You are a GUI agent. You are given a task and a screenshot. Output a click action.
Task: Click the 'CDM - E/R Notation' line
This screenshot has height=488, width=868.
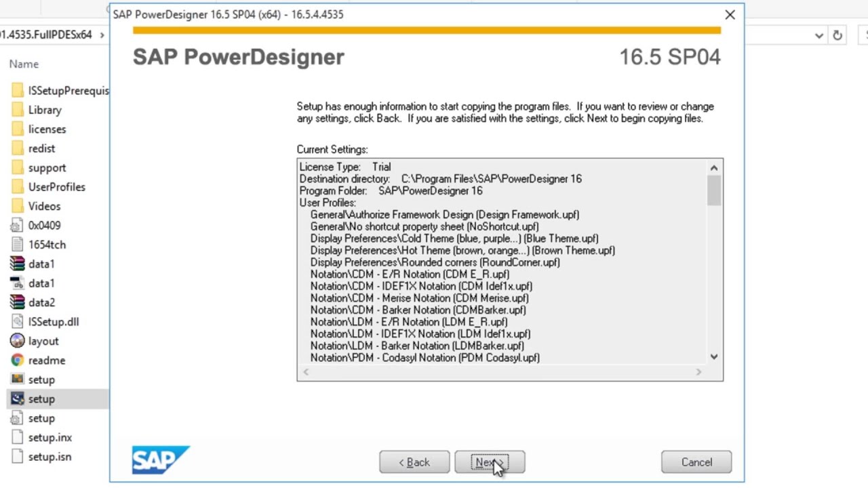click(410, 274)
